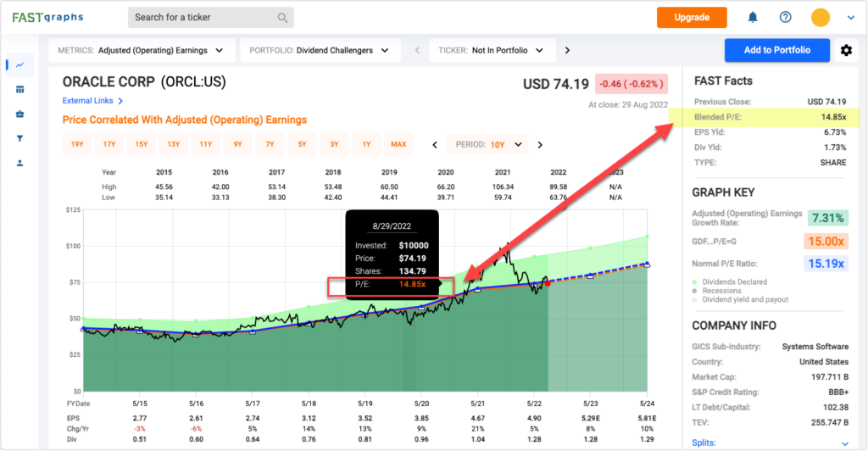Image resolution: width=868 pixels, height=451 pixels.
Task: Toggle the GDF P/E=G 15.00x line
Action: point(826,242)
